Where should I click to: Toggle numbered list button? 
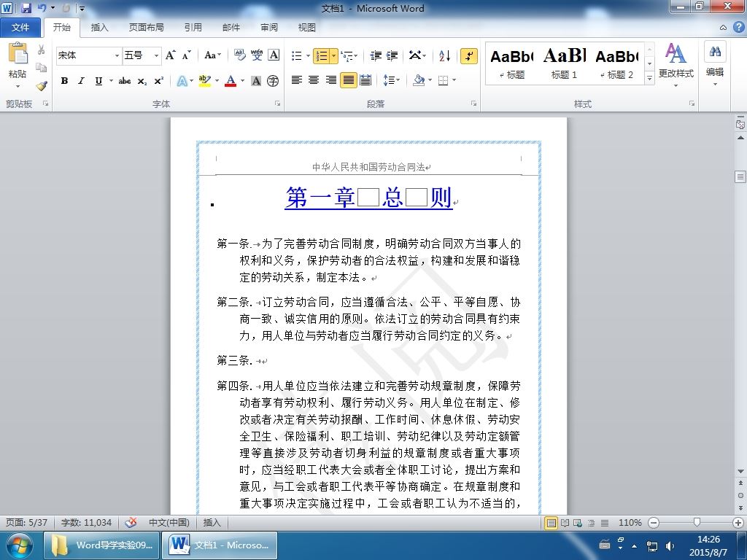point(322,55)
